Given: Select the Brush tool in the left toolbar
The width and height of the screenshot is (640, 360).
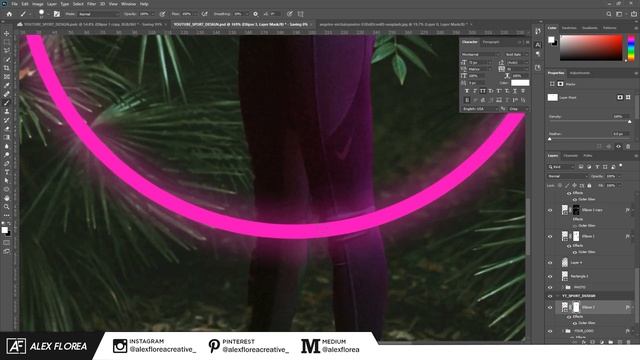Looking at the screenshot, I should pyautogui.click(x=7, y=103).
